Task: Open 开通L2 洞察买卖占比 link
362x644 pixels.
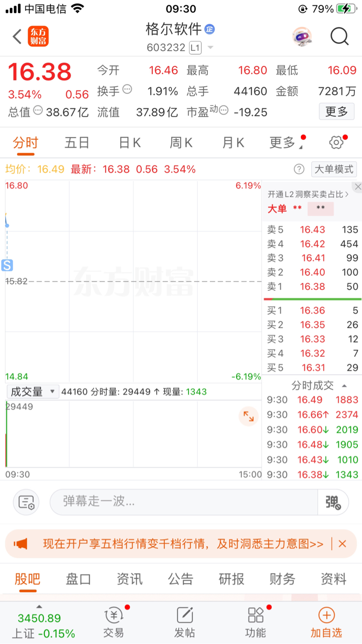Action: 308,194
